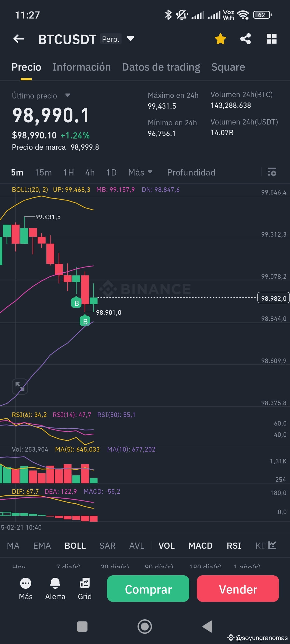Viewport: 290px width, 644px height.
Task: Tap the RSI(6): 34,2 label
Action: [x=29, y=415]
